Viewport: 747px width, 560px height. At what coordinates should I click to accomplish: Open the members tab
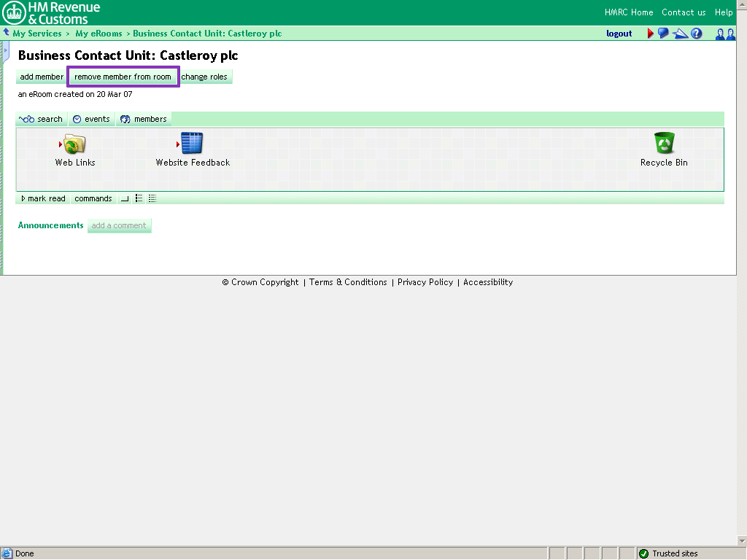click(144, 119)
